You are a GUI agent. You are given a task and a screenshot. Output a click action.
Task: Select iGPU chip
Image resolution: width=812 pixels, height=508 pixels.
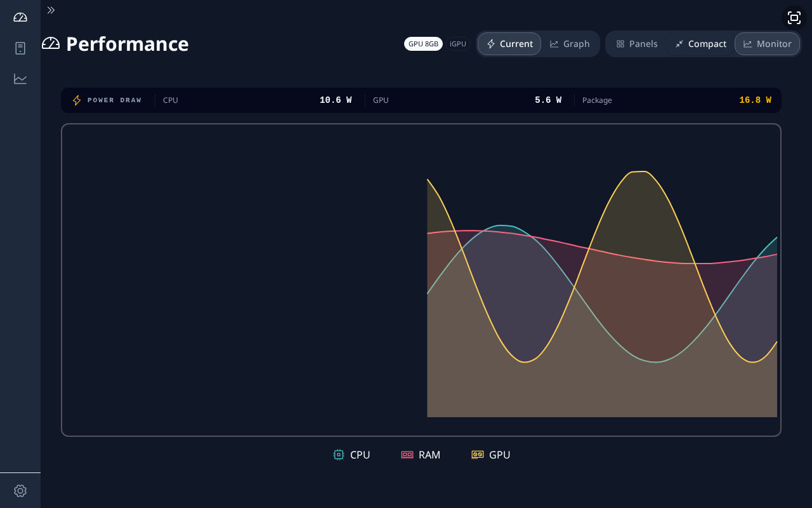pyautogui.click(x=458, y=44)
